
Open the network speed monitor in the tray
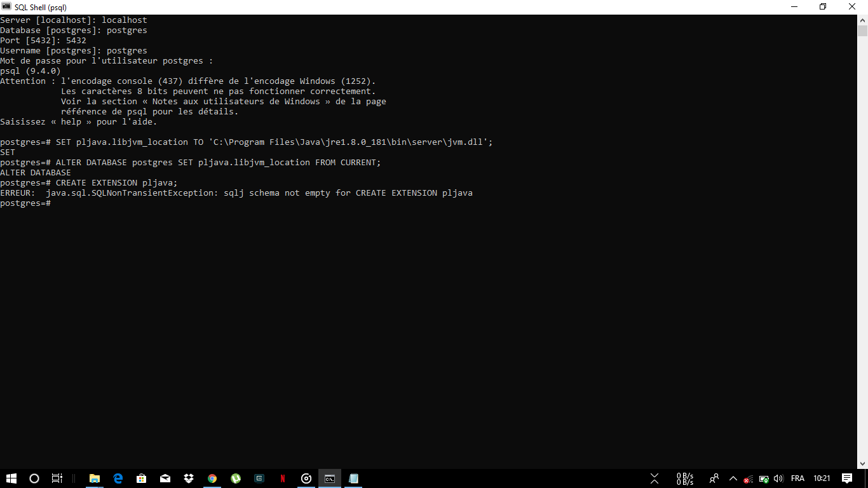[685, 478]
